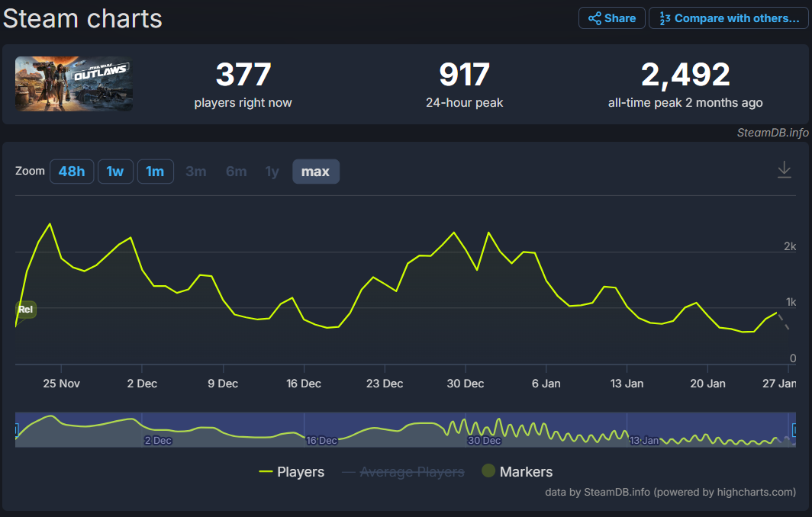
Task: Set zoom to 1m
Action: tap(155, 172)
